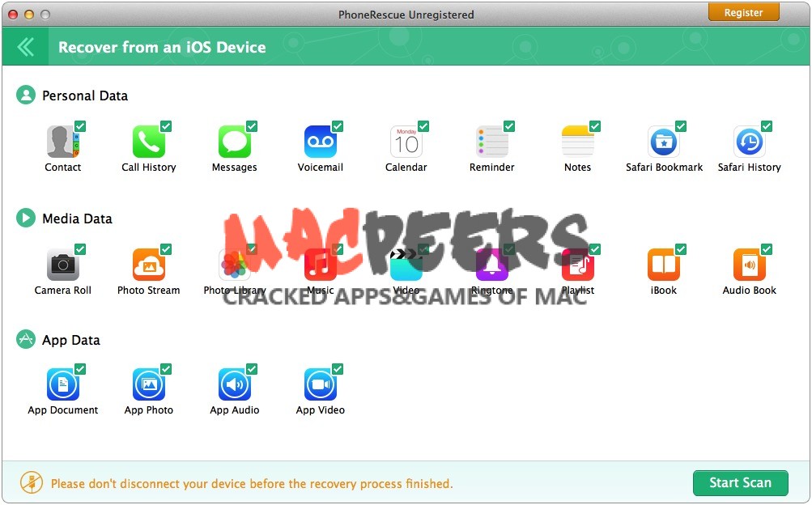Go back using the double-chevron arrow
The height and width of the screenshot is (505, 812).
[x=25, y=47]
